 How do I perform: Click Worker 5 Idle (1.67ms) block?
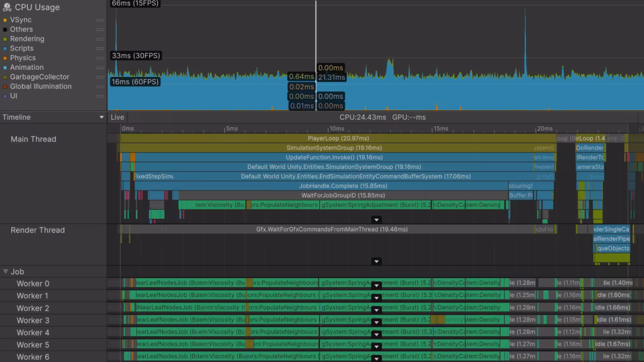tap(614, 344)
